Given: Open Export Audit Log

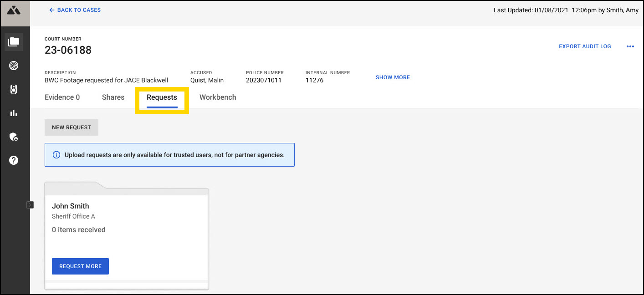Looking at the screenshot, I should (585, 46).
